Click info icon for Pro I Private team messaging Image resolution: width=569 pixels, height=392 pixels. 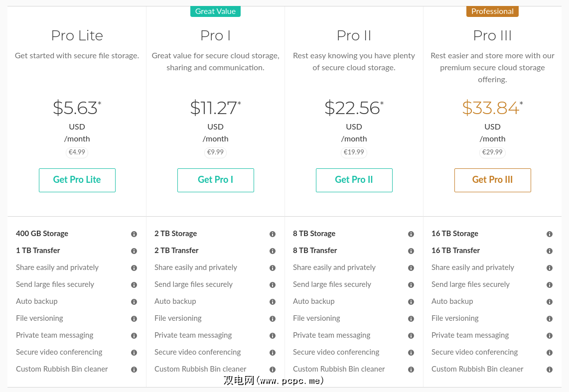point(273,336)
